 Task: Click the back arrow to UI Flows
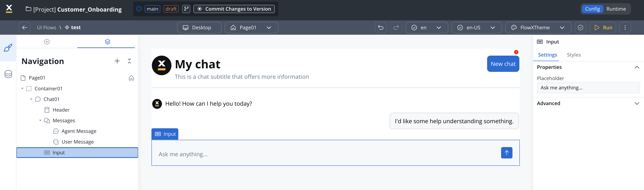coord(24,27)
